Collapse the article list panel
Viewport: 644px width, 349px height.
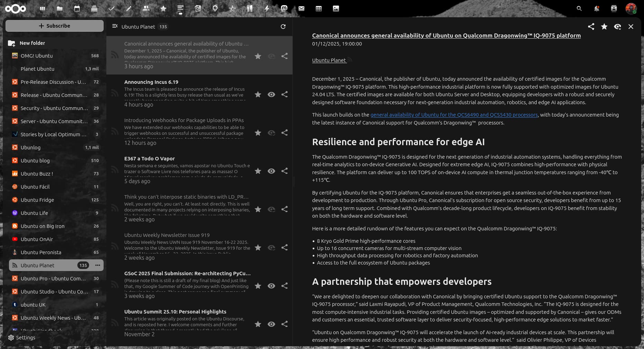115,26
